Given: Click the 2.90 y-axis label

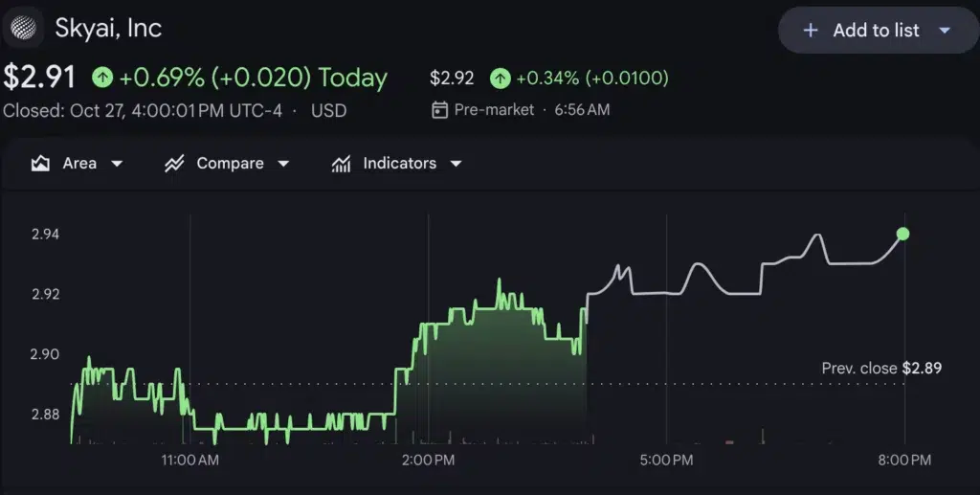Looking at the screenshot, I should (46, 354).
